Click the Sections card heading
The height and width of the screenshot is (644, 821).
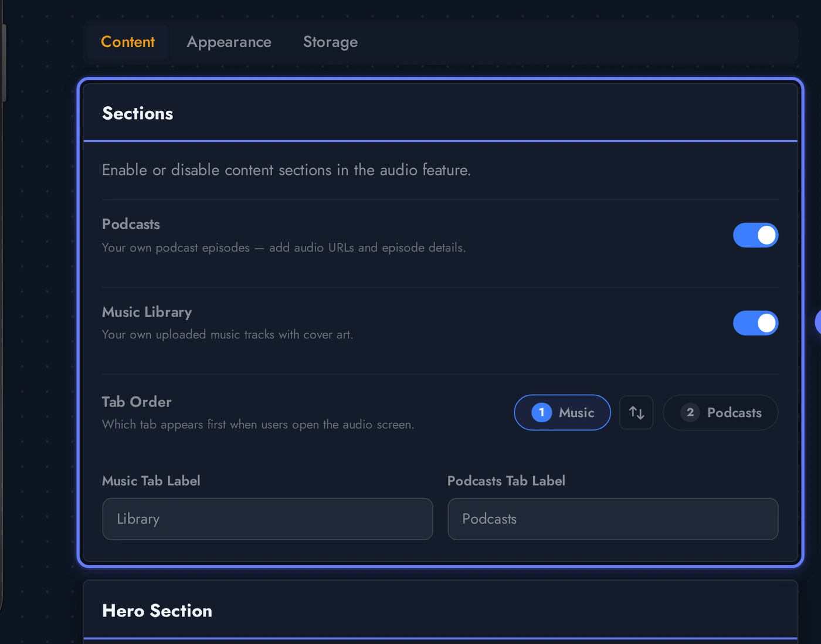coord(137,113)
